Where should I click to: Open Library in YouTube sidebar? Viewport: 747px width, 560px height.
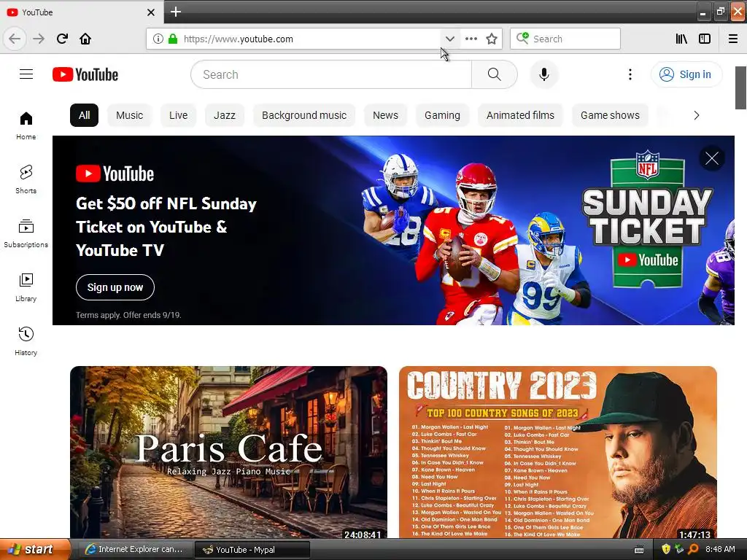[x=26, y=287]
